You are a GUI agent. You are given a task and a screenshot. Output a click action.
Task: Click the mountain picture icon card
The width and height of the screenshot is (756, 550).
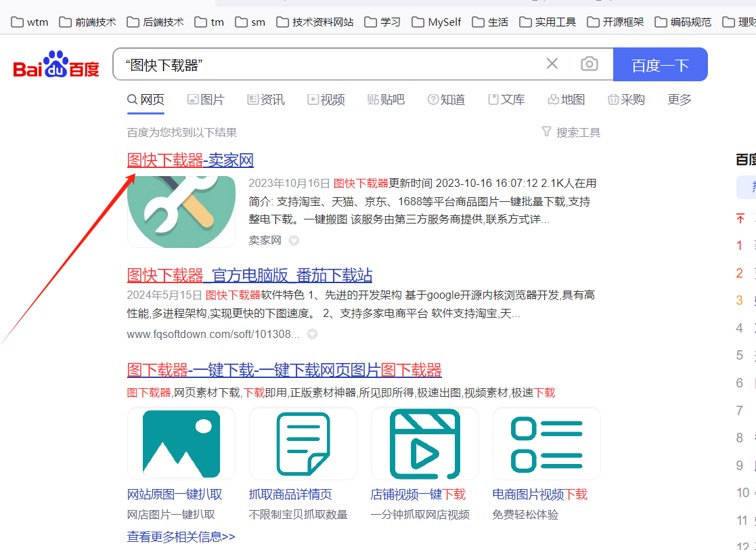181,444
